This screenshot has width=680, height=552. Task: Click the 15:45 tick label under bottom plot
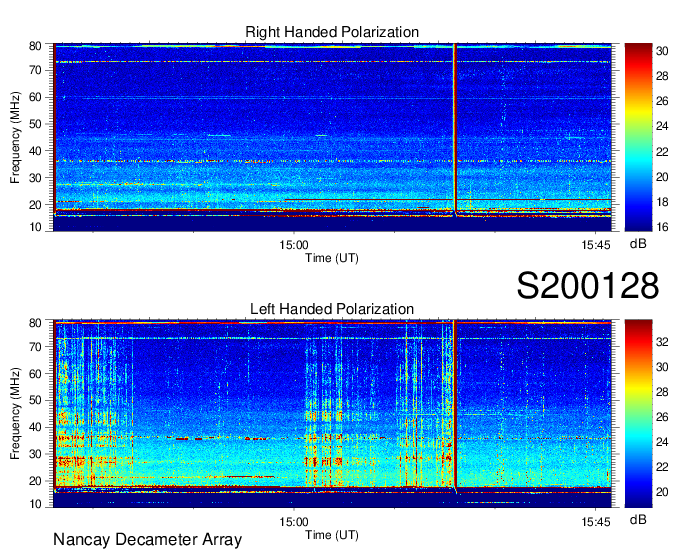[x=596, y=522]
